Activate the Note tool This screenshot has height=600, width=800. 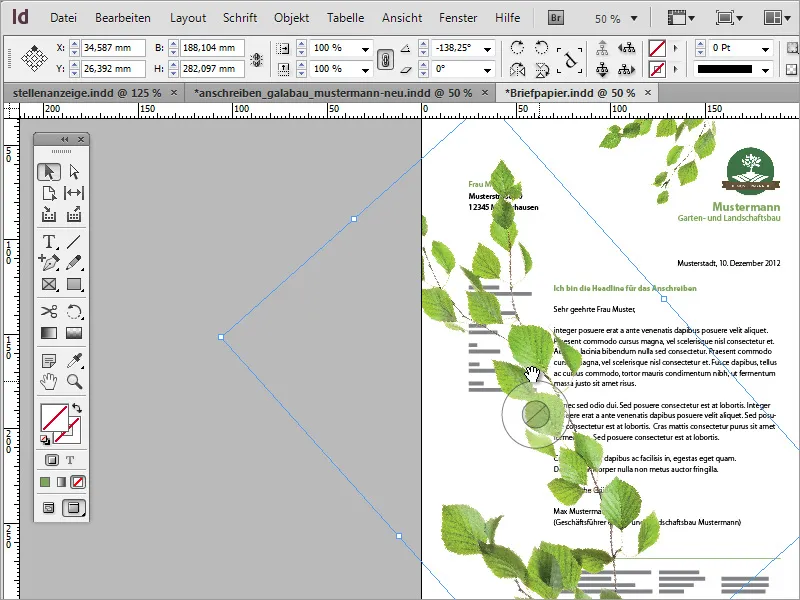point(49,361)
